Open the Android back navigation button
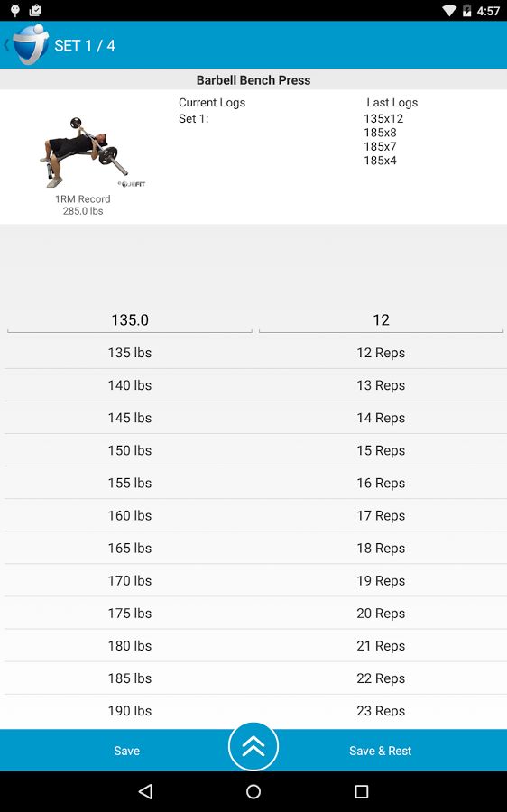This screenshot has height=812, width=507. (x=145, y=791)
